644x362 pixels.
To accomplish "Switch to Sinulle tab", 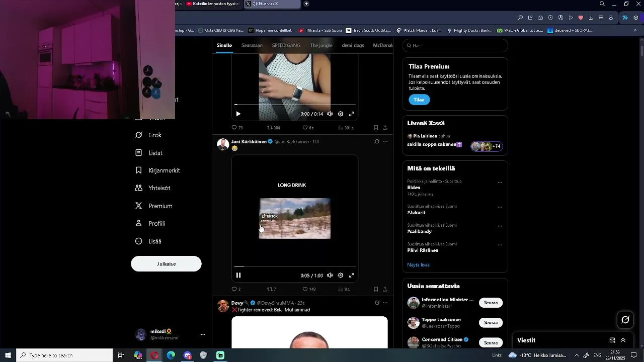I will pos(224,45).
